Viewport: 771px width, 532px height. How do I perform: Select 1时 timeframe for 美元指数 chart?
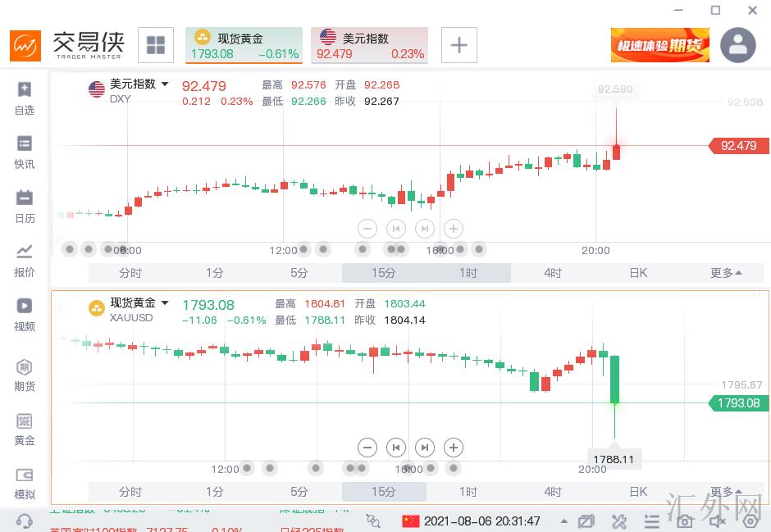point(468,273)
